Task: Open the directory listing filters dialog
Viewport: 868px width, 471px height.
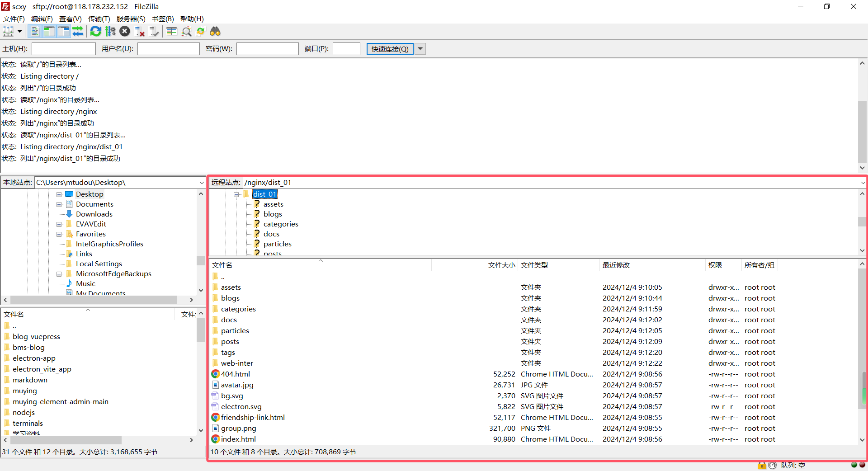Action: (x=171, y=31)
